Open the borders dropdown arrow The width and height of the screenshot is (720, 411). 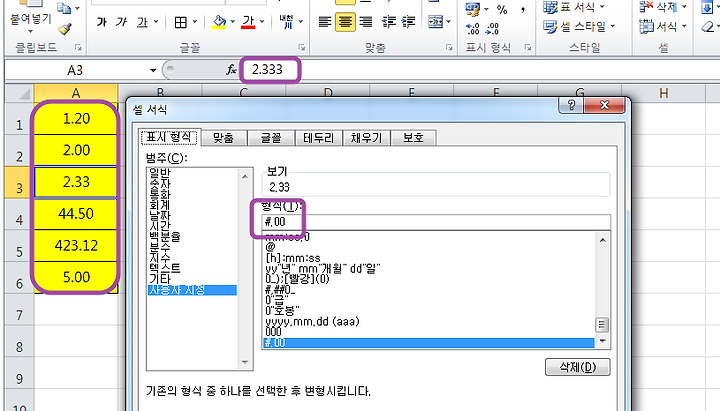click(x=195, y=22)
